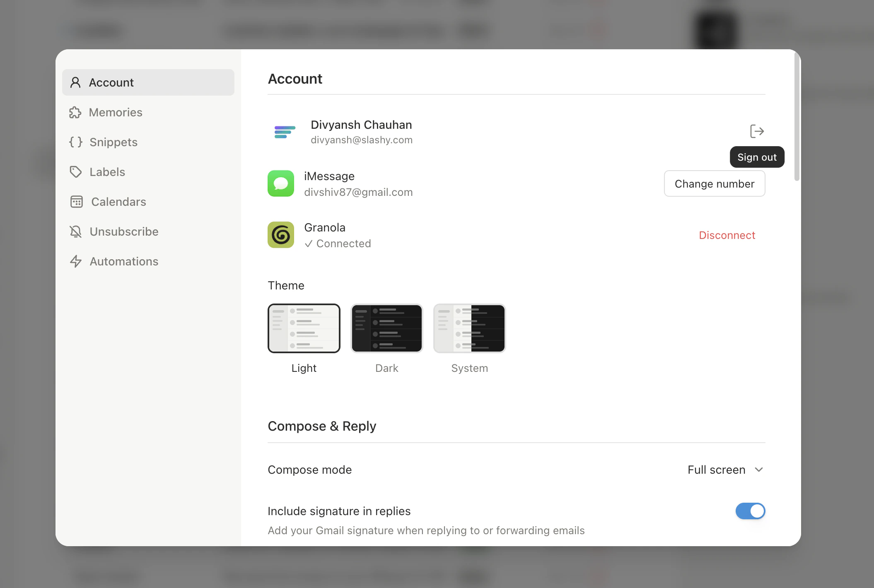The width and height of the screenshot is (874, 588).
Task: Select the Light theme option
Action: pos(304,328)
